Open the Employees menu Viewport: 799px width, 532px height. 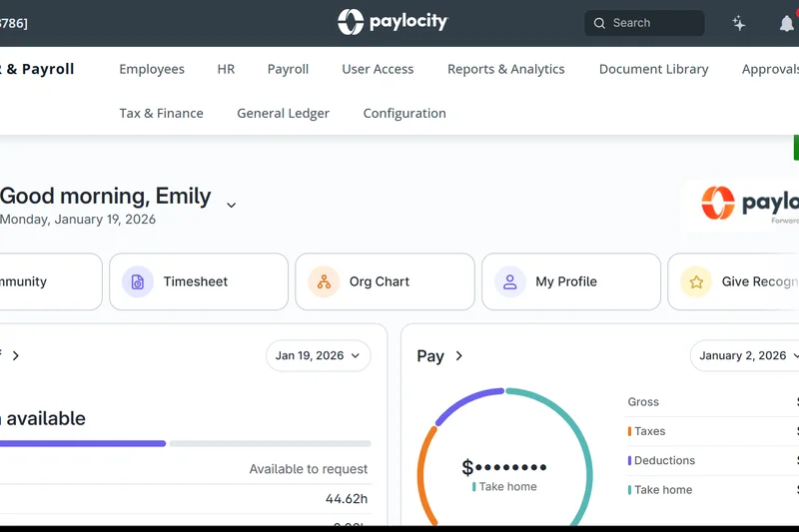click(x=152, y=69)
